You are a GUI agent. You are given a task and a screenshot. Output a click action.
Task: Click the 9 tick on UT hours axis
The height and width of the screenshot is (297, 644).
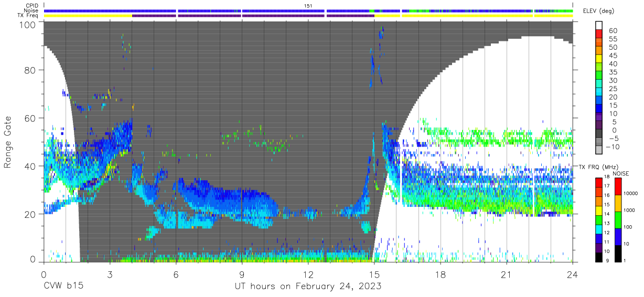242,274
